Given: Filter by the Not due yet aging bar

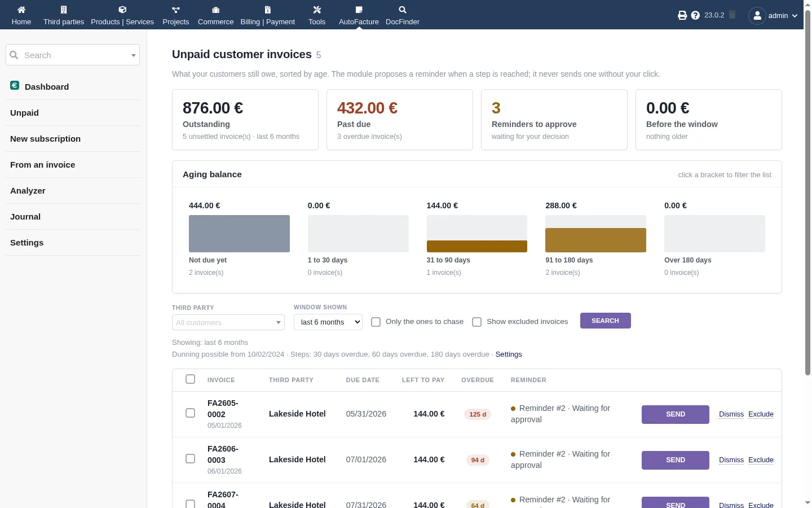Looking at the screenshot, I should pos(239,234).
